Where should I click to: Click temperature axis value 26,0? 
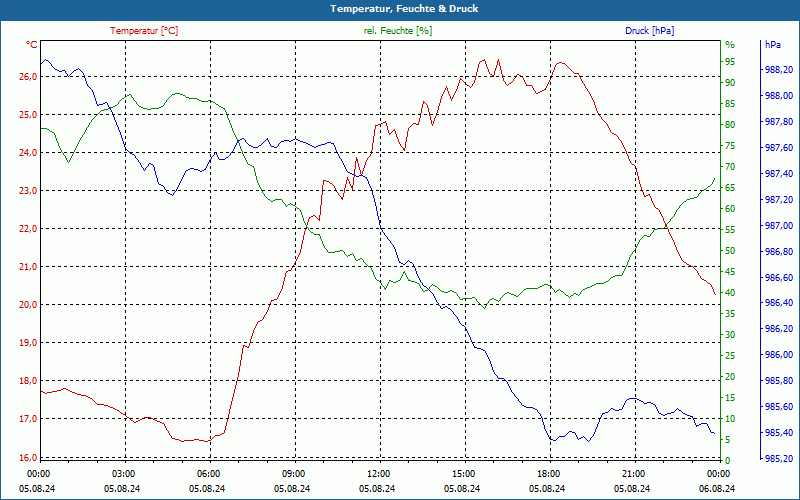click(x=29, y=77)
